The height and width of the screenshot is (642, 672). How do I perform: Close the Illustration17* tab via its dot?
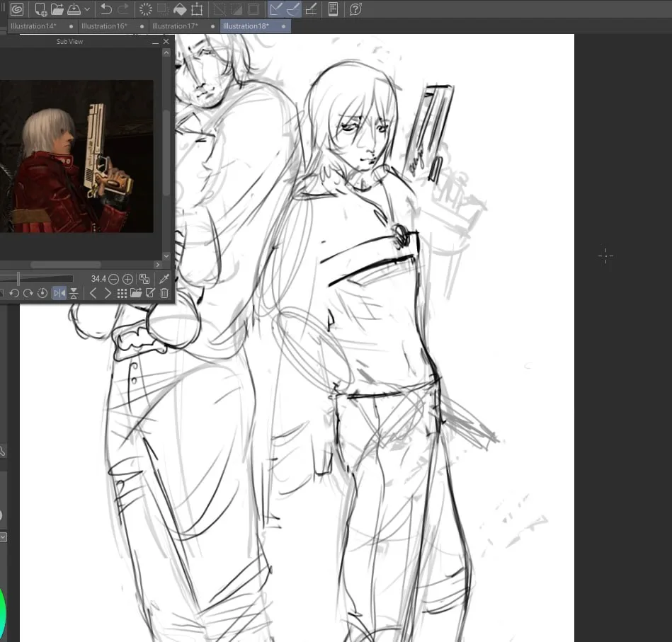(x=212, y=27)
